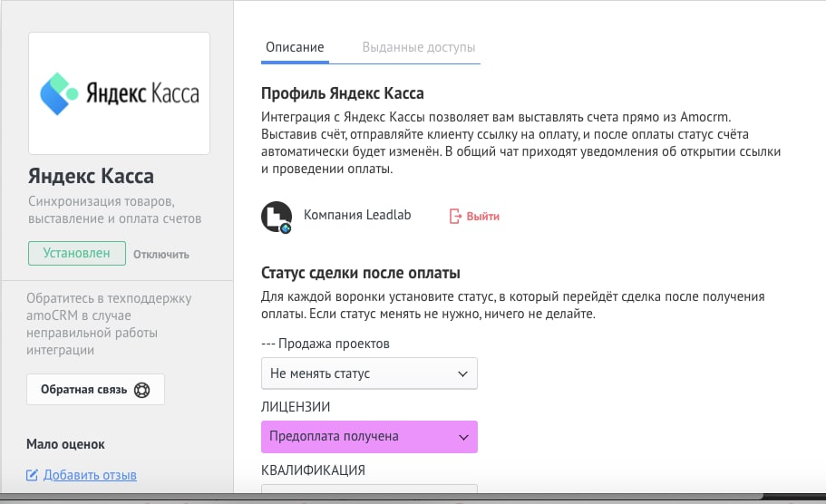The height and width of the screenshot is (504, 826).
Task: Click the chevron in Не менять статус box
Action: [462, 373]
